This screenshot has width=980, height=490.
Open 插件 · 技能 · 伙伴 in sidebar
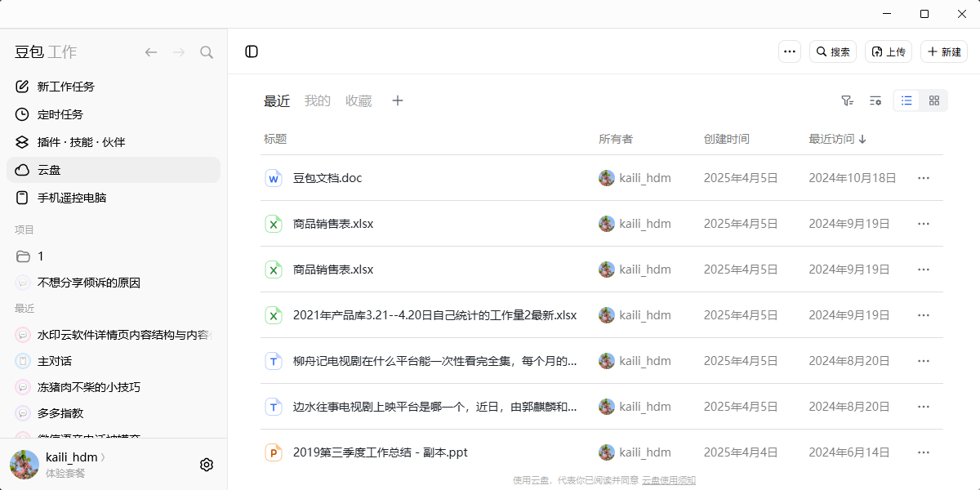click(x=114, y=142)
